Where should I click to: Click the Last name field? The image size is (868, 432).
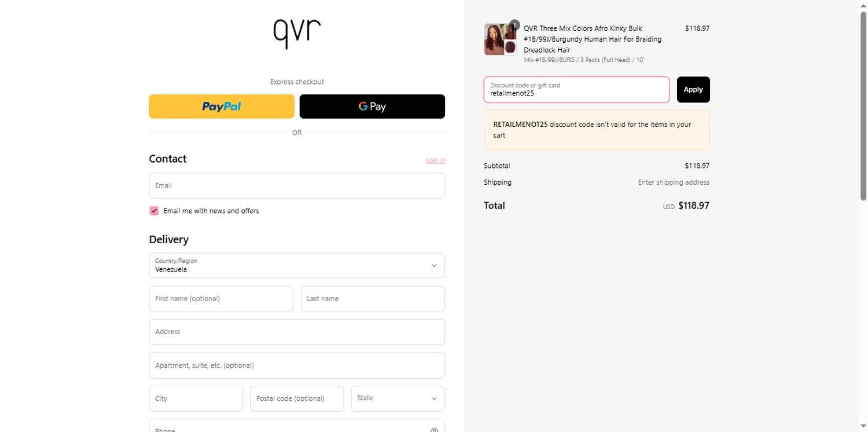pyautogui.click(x=373, y=299)
